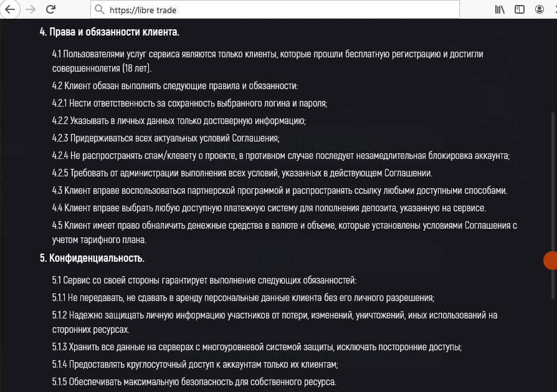Open the account profile icon

point(540,10)
